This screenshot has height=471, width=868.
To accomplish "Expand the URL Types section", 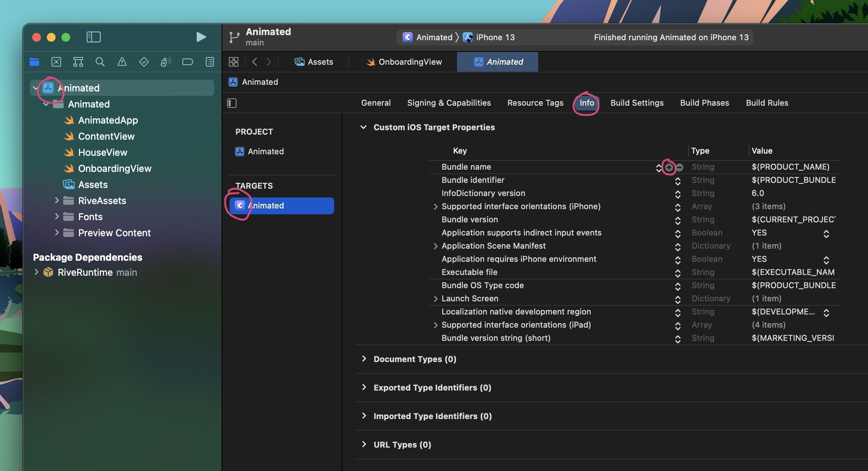I will coord(364,444).
